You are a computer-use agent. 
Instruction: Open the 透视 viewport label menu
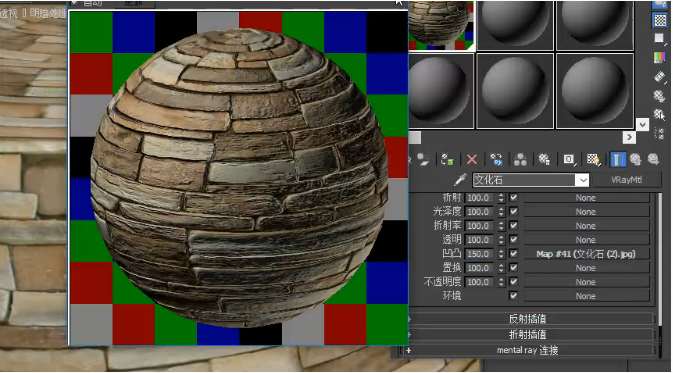click(x=9, y=13)
